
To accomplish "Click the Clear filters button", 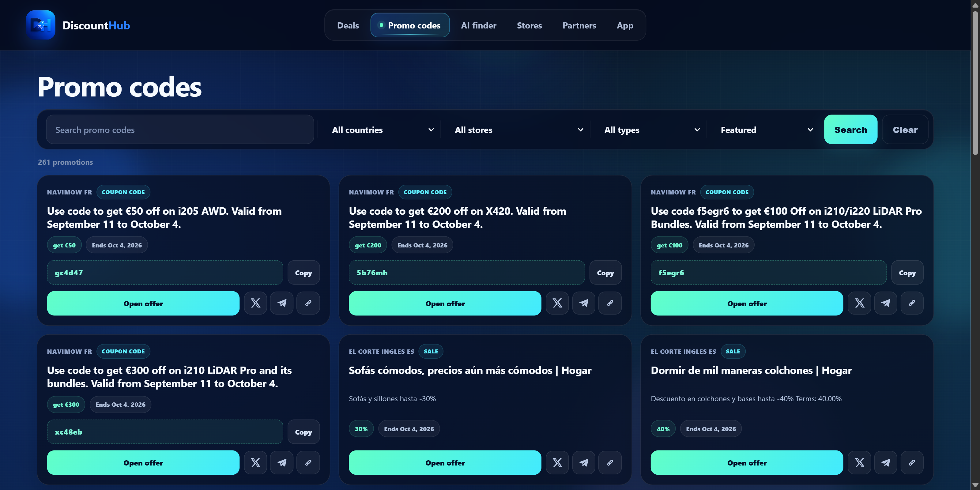I will click(905, 129).
